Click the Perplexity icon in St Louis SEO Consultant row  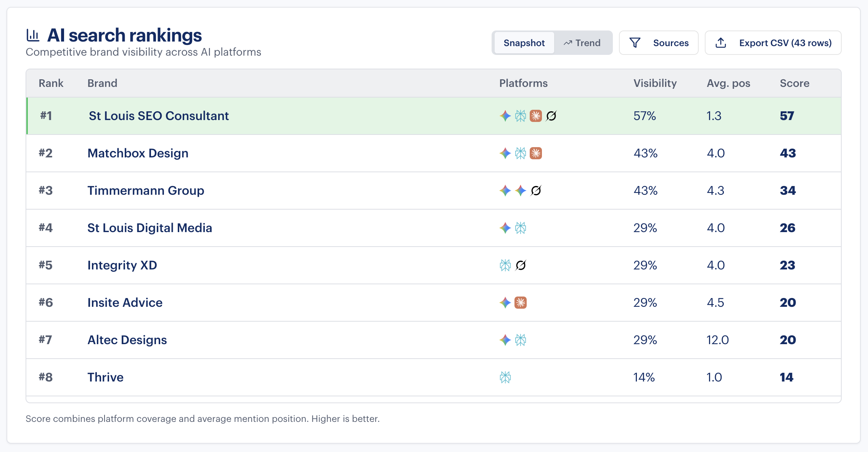click(521, 116)
